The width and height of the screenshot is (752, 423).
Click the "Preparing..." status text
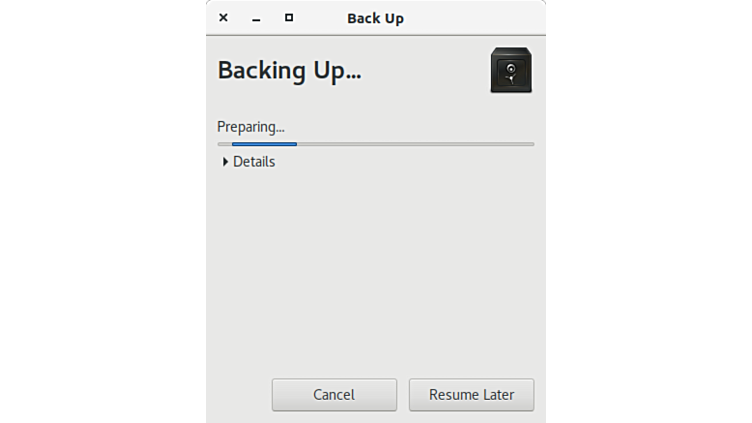click(251, 127)
